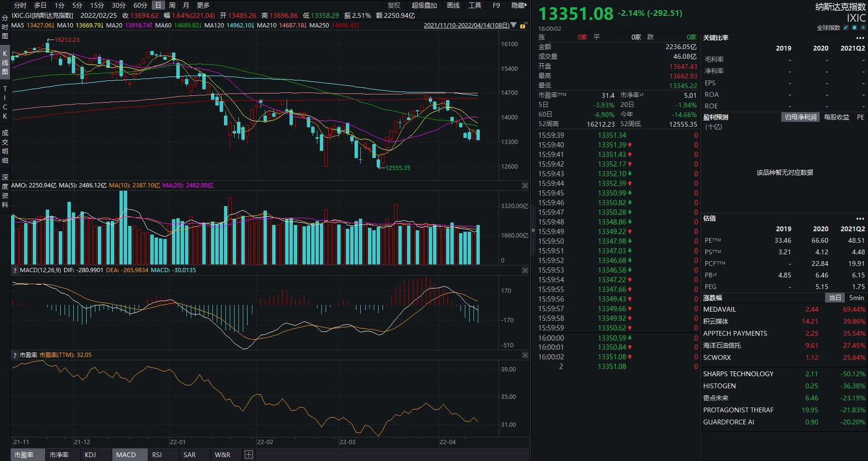Viewport: 868px width, 461px height.
Task: Click the add indicator plus icon after W&R
Action: click(249, 455)
